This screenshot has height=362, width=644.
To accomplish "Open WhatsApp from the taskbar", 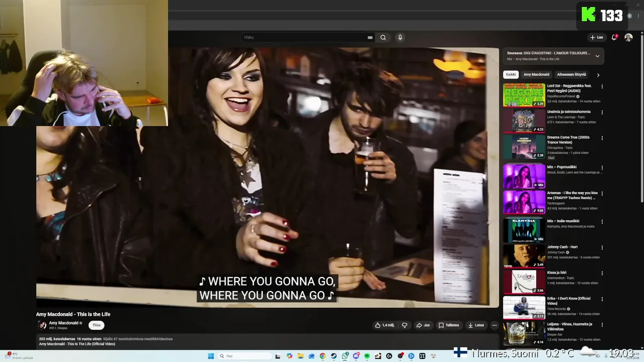I will 345,356.
